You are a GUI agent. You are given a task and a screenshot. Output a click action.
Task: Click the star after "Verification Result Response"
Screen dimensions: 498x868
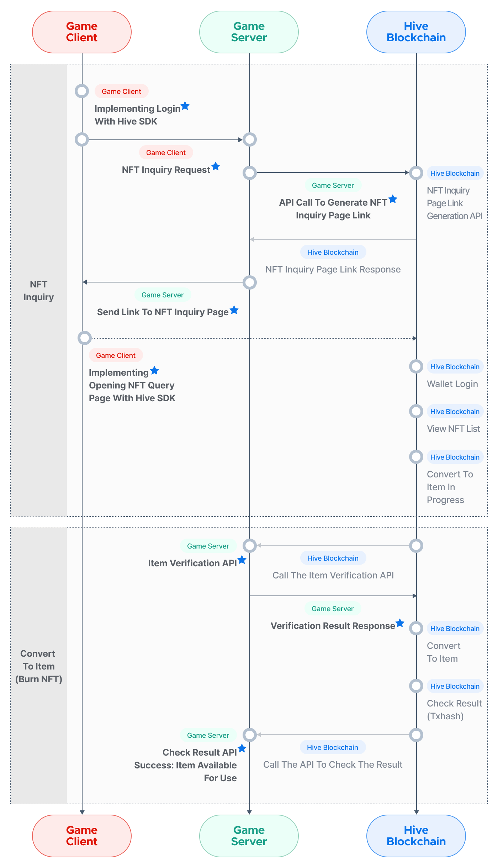coord(400,623)
